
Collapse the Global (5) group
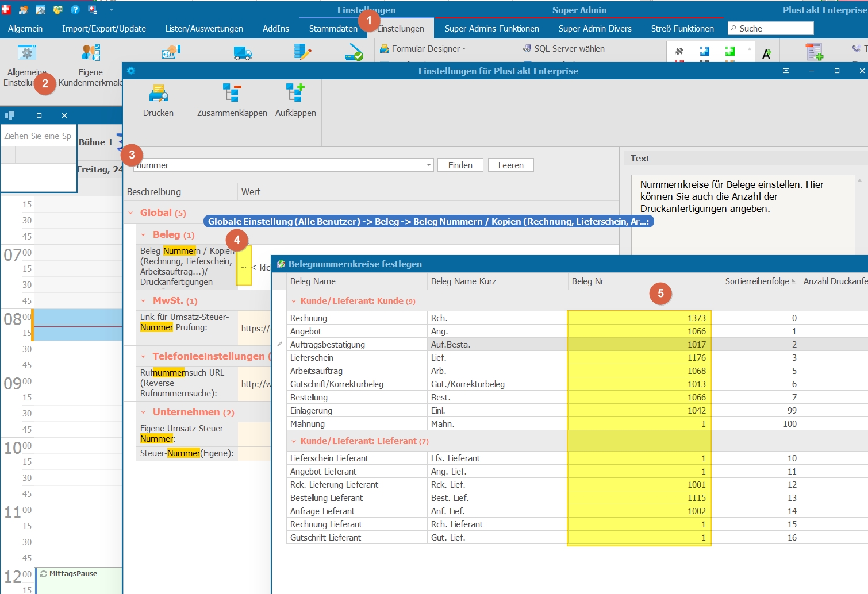[x=130, y=213]
